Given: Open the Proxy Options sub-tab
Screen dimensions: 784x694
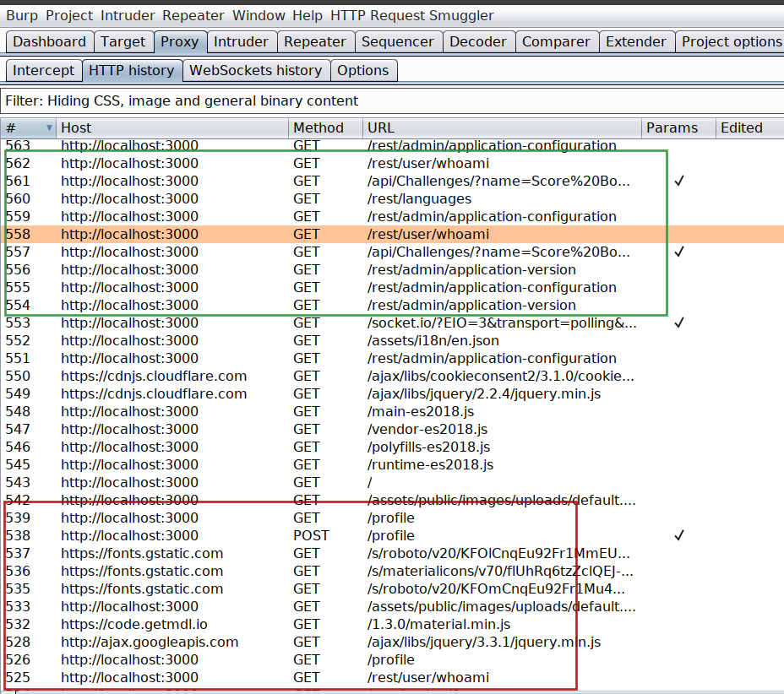Looking at the screenshot, I should 363,70.
